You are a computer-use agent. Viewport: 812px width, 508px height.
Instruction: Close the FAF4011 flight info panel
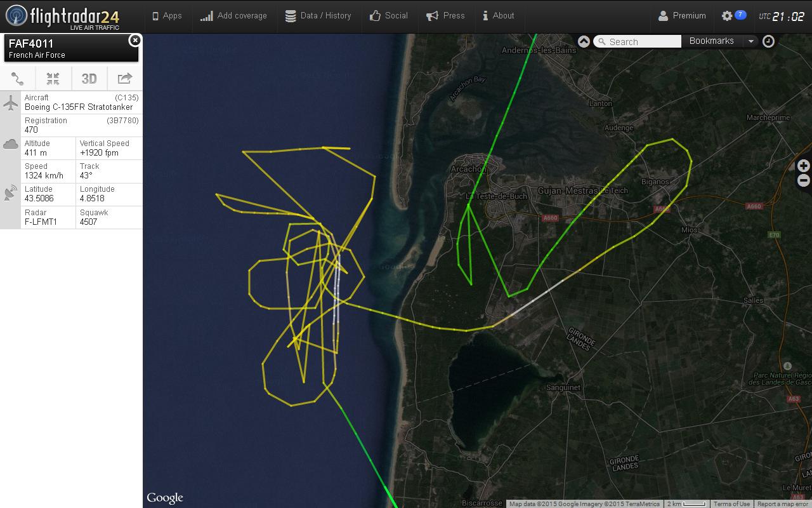tap(134, 41)
